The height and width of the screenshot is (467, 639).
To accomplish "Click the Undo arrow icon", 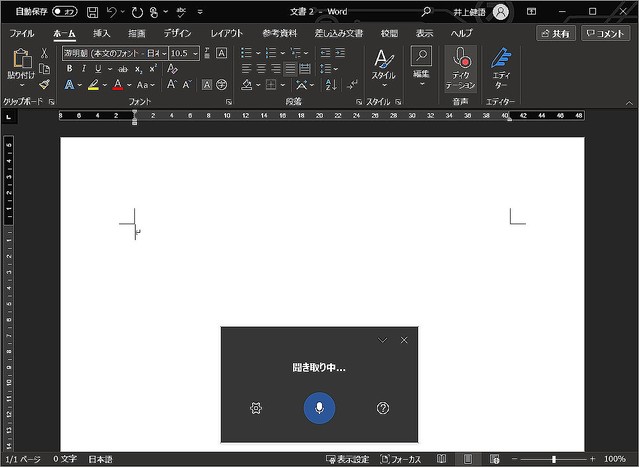I will pos(112,12).
